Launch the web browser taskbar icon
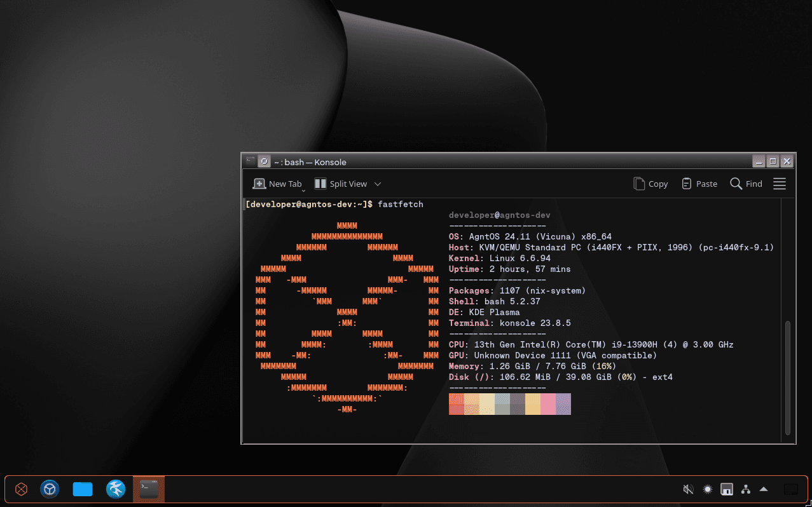The width and height of the screenshot is (812, 507). [x=116, y=489]
